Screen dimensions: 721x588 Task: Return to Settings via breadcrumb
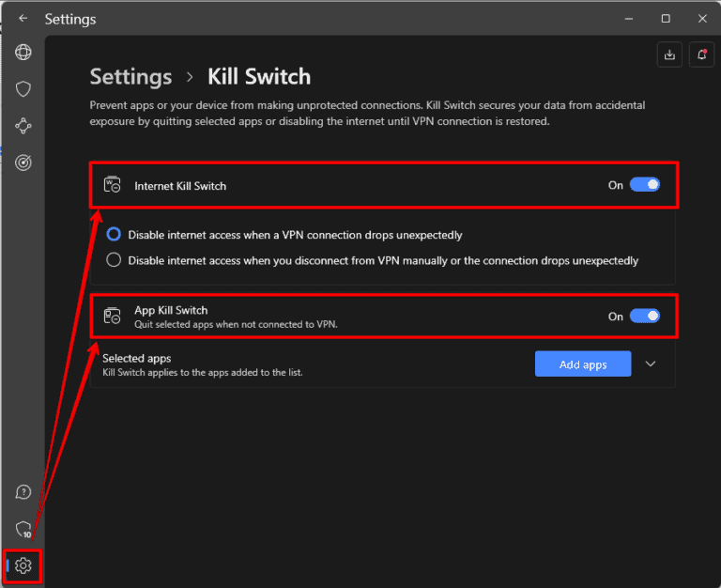(x=130, y=77)
